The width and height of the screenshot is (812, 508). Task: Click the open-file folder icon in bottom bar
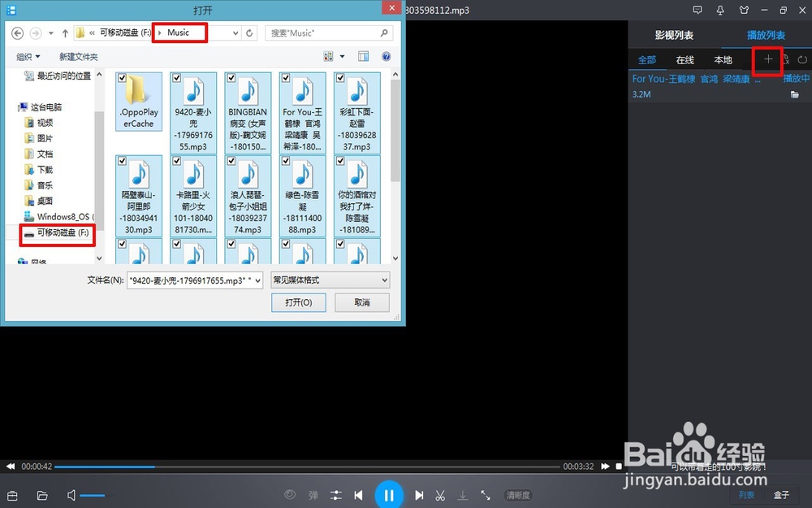coord(42,496)
